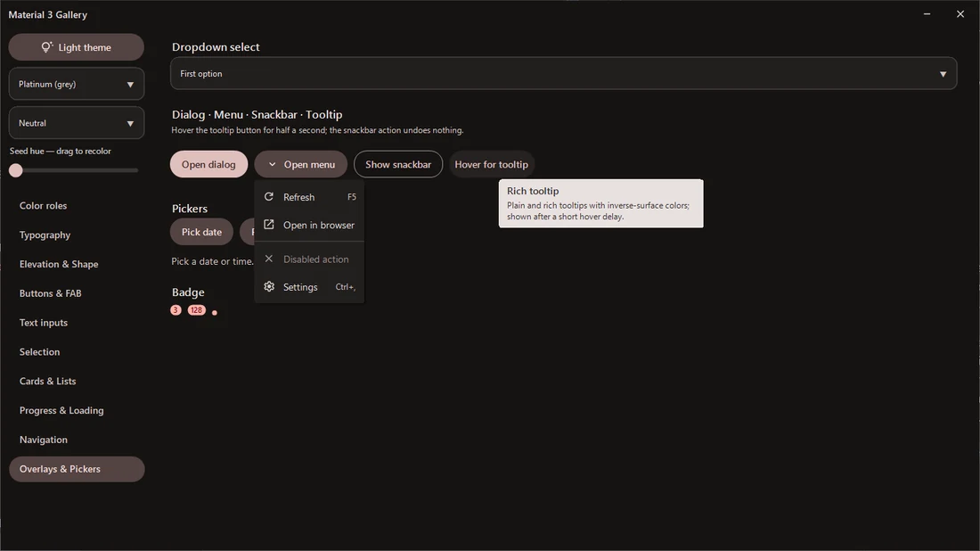Close the Material 3 Gallery window
This screenshot has height=551, width=980.
click(x=960, y=13)
